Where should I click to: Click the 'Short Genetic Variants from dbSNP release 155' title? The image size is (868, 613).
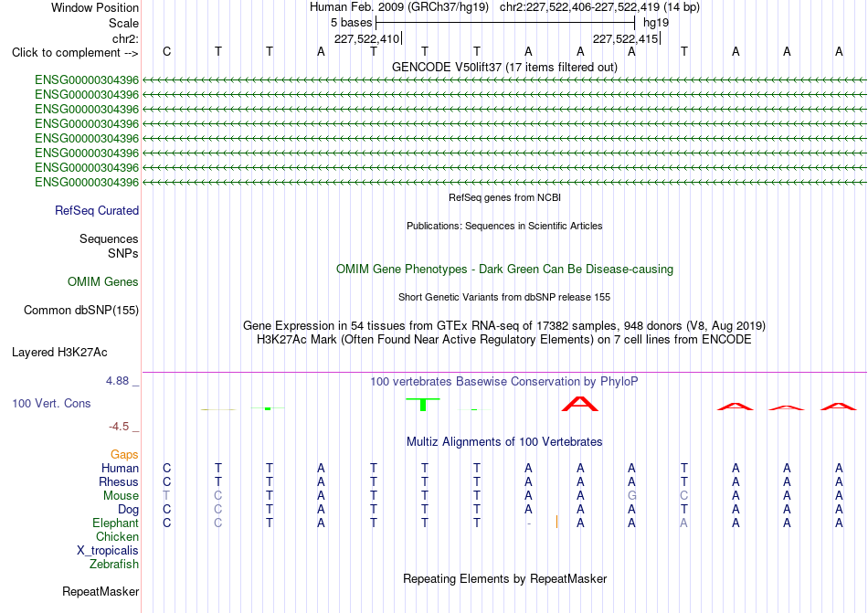(504, 297)
